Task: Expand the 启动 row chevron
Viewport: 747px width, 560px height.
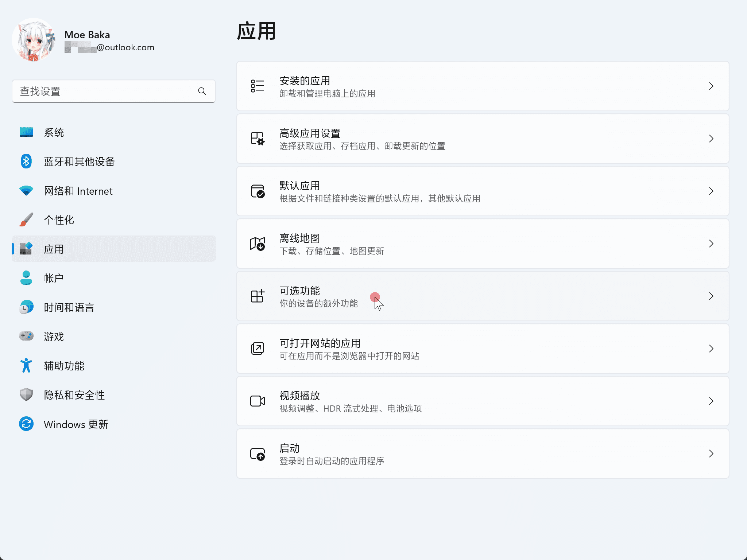Action: point(711,454)
